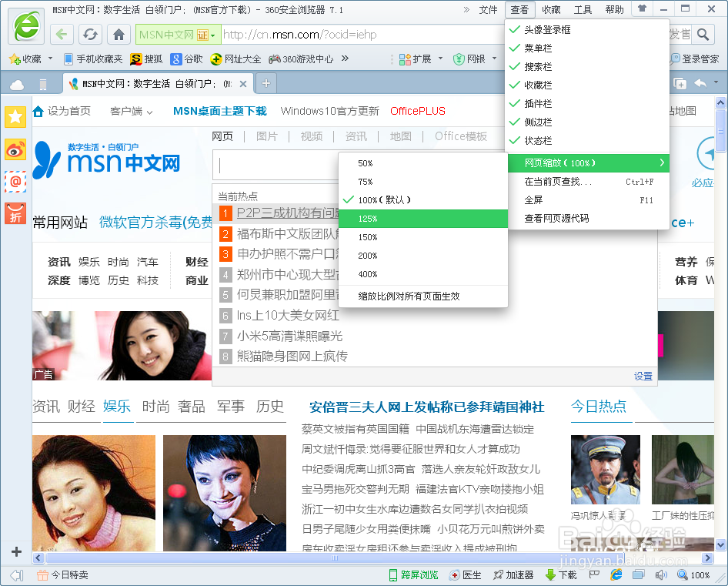Open the 帮助 menu
This screenshot has height=586, width=728.
click(614, 9)
